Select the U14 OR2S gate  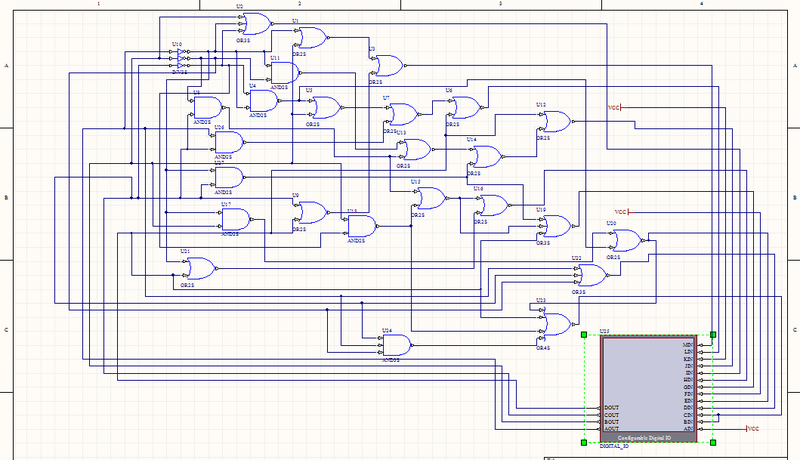(x=487, y=156)
